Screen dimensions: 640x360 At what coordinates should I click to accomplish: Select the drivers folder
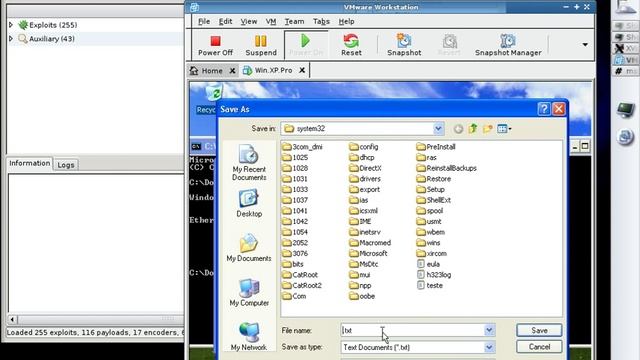(365, 179)
